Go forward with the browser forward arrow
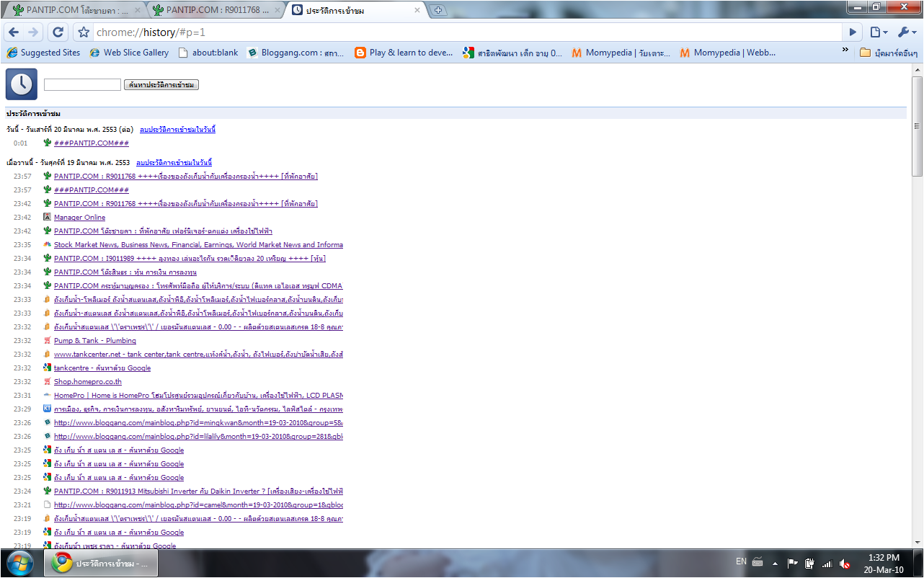The width and height of the screenshot is (924, 578). point(33,32)
